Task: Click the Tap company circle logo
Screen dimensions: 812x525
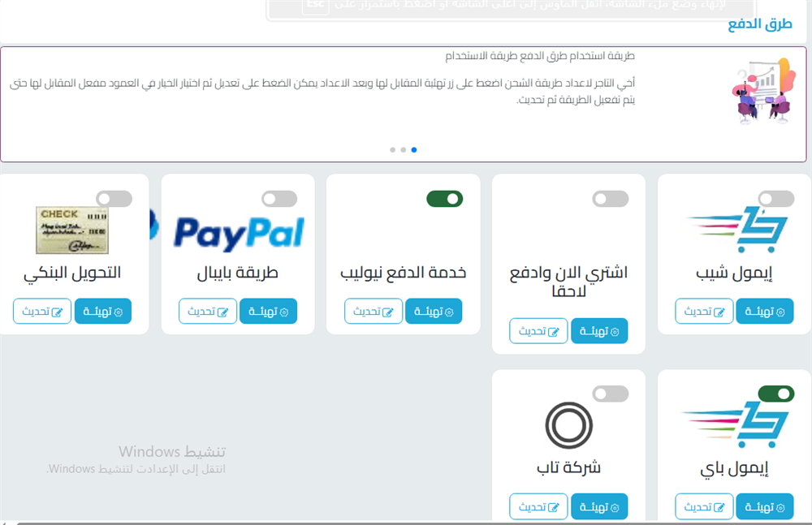Action: (x=568, y=425)
